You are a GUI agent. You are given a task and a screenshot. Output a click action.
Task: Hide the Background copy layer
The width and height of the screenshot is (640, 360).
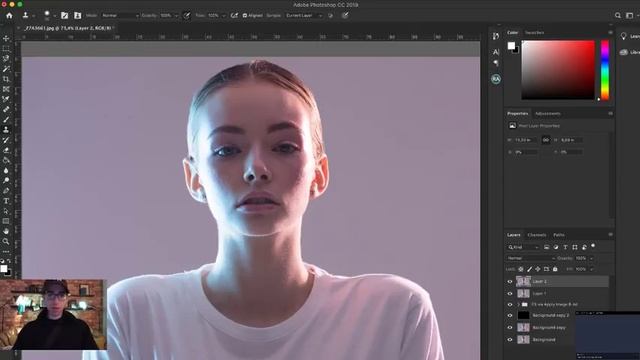tap(510, 327)
